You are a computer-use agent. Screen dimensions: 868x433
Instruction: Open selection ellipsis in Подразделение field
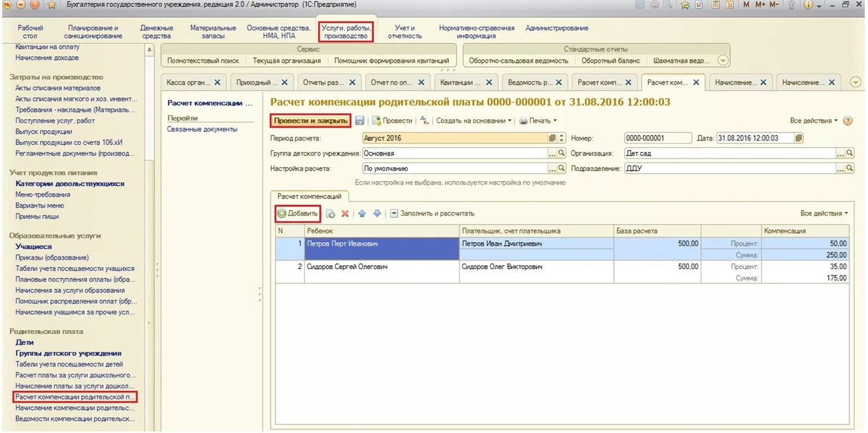pyautogui.click(x=840, y=168)
